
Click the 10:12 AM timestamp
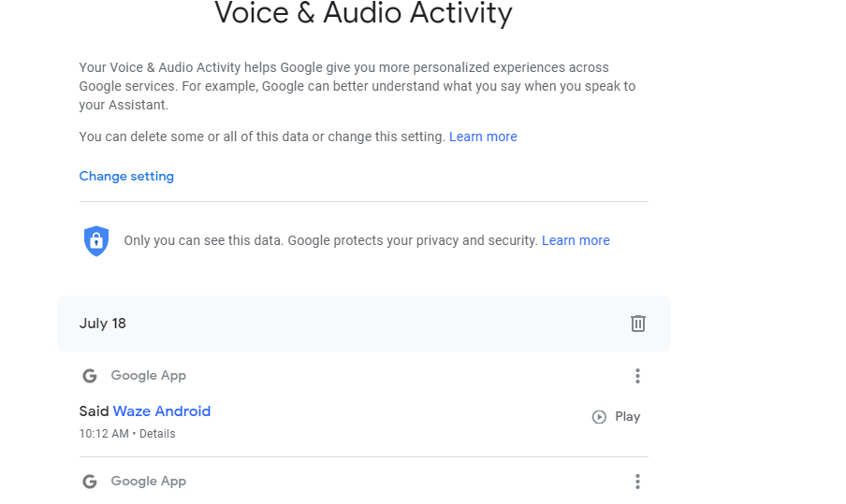[104, 434]
